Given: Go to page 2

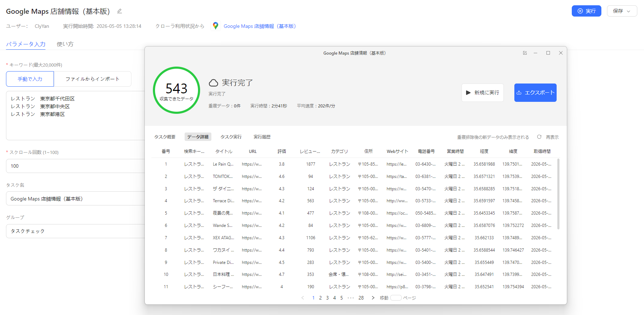Looking at the screenshot, I should pyautogui.click(x=320, y=298).
